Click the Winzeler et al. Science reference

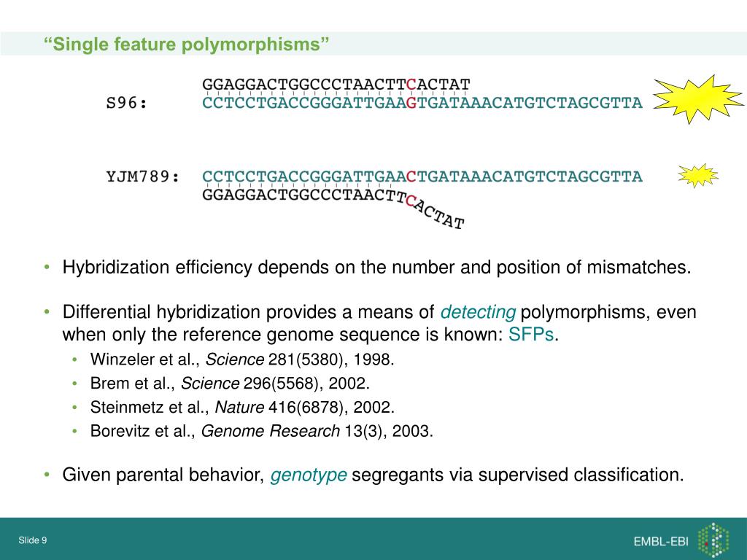tap(242, 359)
